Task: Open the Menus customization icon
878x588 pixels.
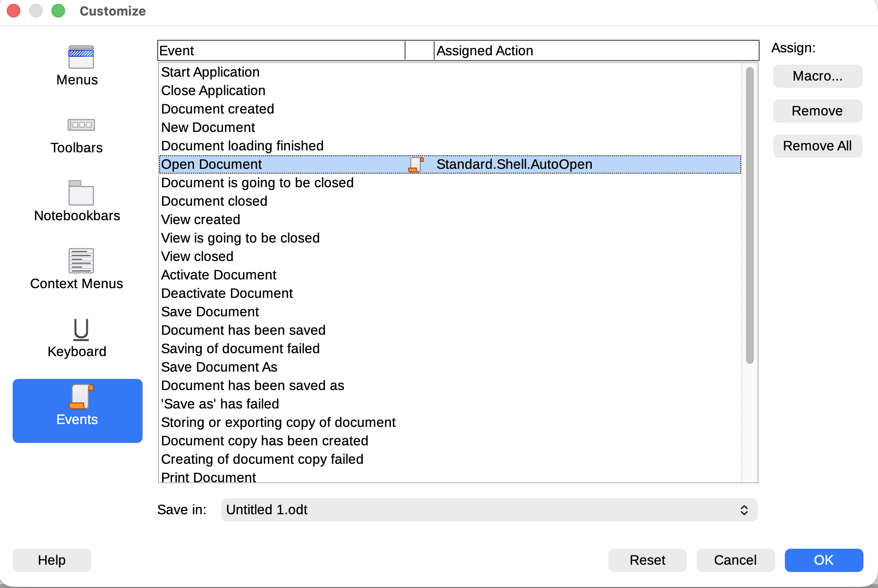Action: pos(81,57)
